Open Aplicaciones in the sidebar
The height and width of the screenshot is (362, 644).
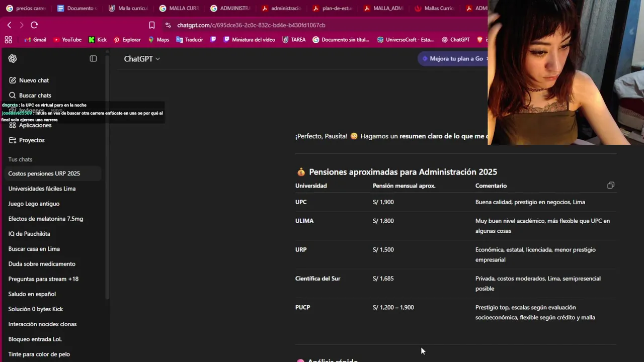pyautogui.click(x=35, y=125)
